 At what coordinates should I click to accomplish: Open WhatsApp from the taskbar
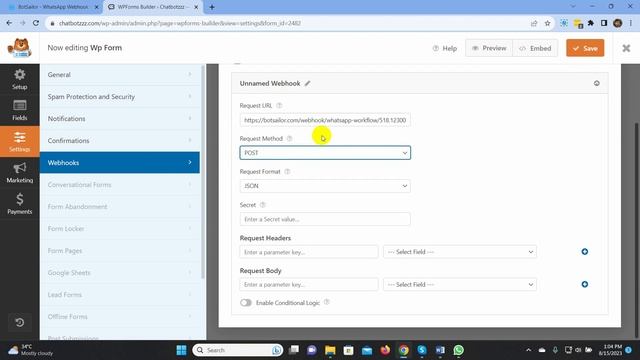click(458, 350)
